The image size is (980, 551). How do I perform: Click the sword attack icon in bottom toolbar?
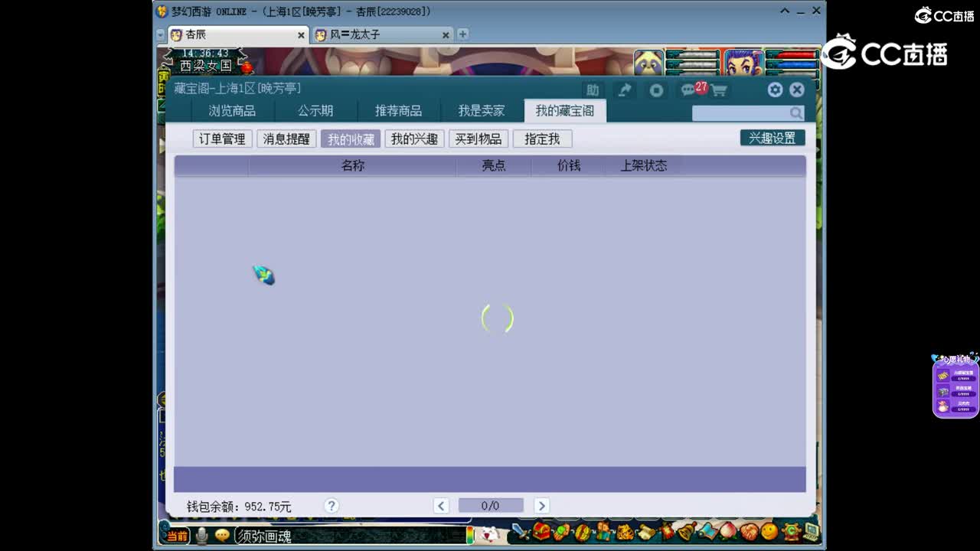click(520, 531)
